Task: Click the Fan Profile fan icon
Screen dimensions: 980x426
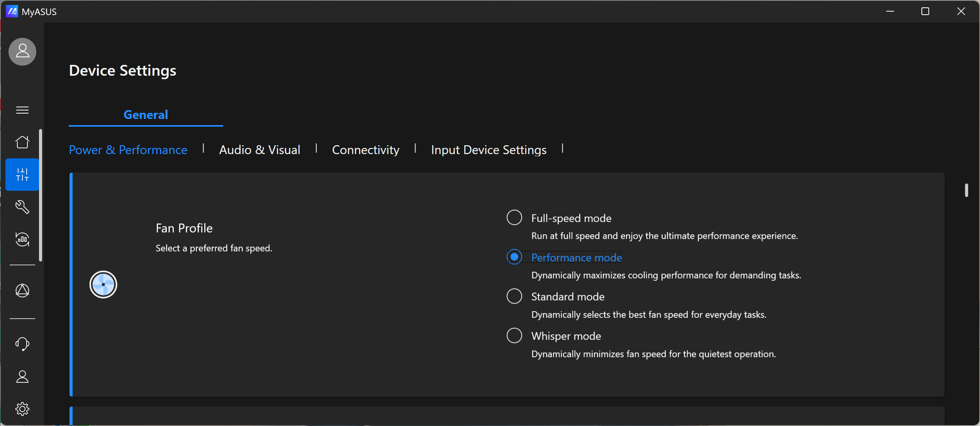Action: tap(103, 285)
